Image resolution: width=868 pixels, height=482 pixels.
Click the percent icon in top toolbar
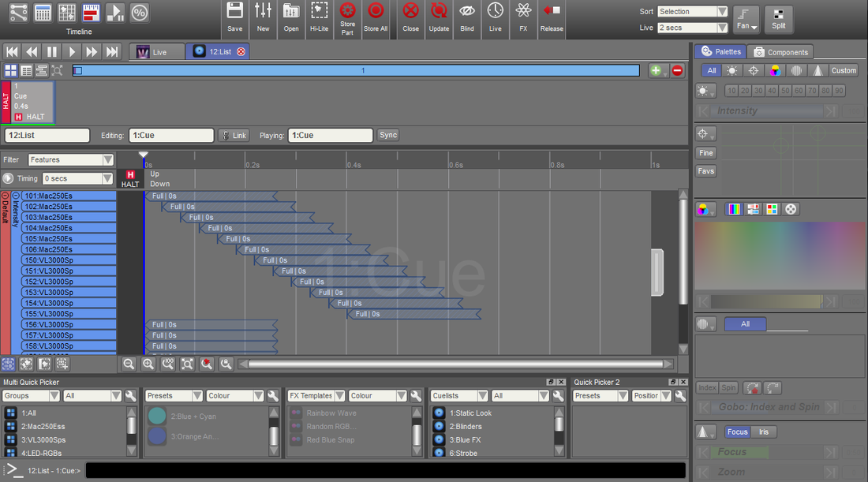point(140,13)
